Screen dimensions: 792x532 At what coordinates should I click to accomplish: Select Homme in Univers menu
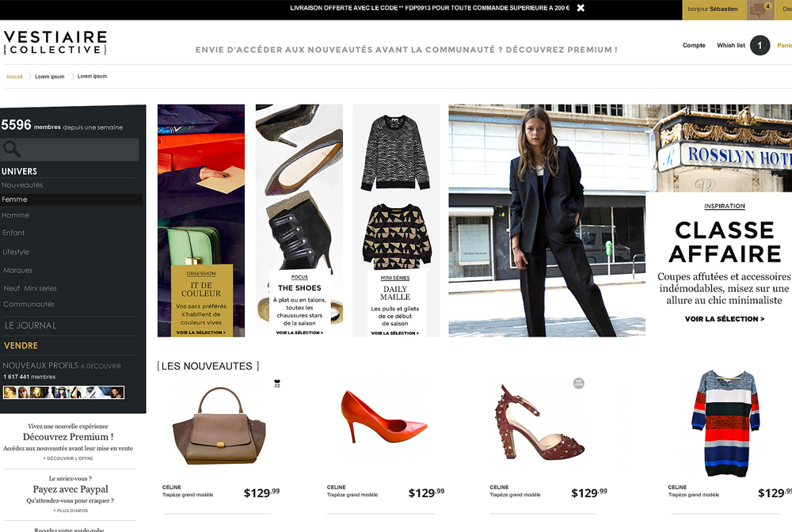tap(16, 215)
